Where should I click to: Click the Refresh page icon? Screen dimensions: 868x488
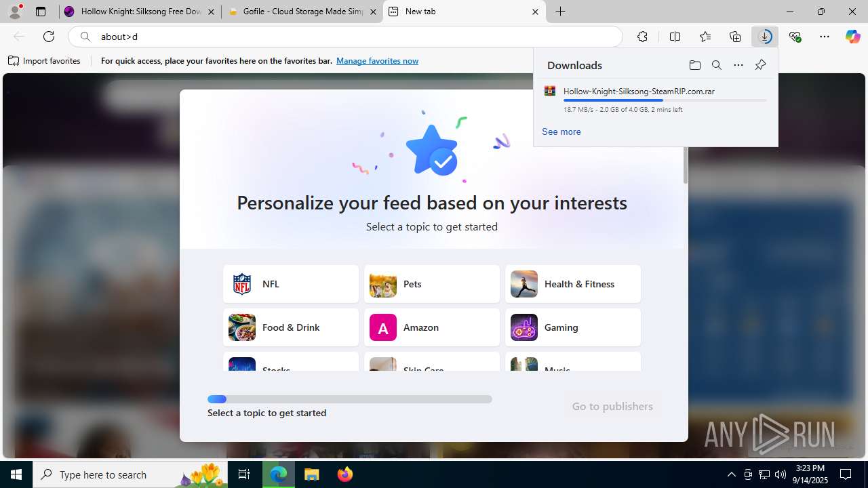49,37
